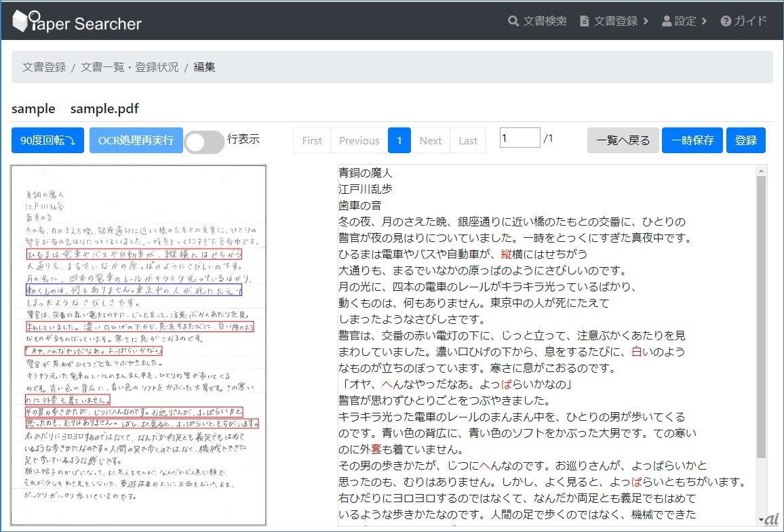Rotate the page with 90度回転 button
The height and width of the screenshot is (532, 784).
(47, 140)
